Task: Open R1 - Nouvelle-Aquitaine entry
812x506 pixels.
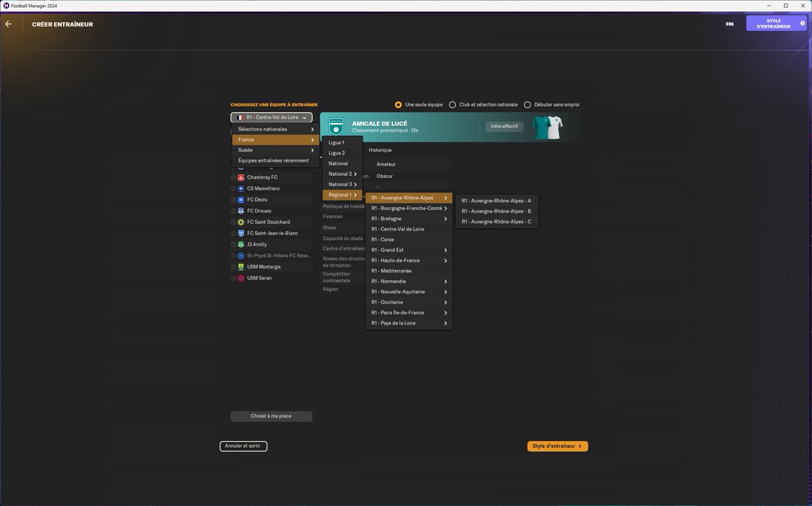Action: [409, 292]
